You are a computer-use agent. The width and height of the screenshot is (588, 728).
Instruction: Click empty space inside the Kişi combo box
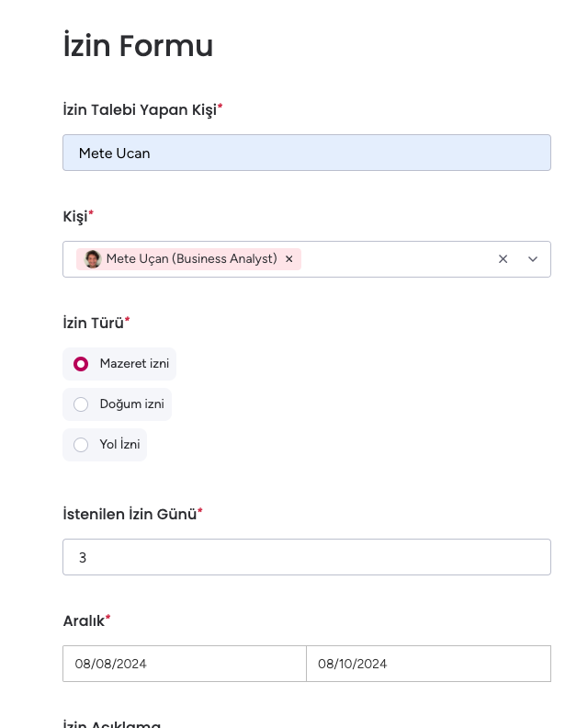(397, 259)
